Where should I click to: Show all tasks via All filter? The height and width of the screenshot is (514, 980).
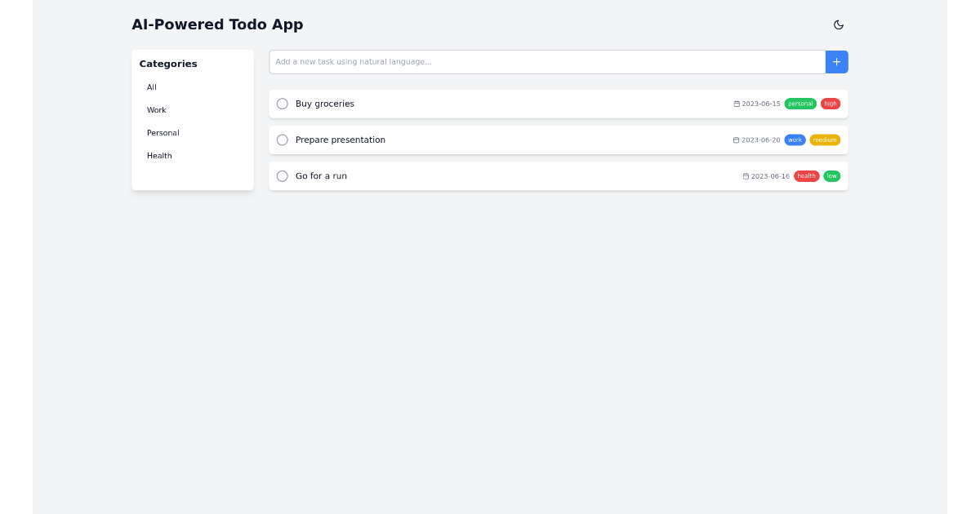pos(151,87)
